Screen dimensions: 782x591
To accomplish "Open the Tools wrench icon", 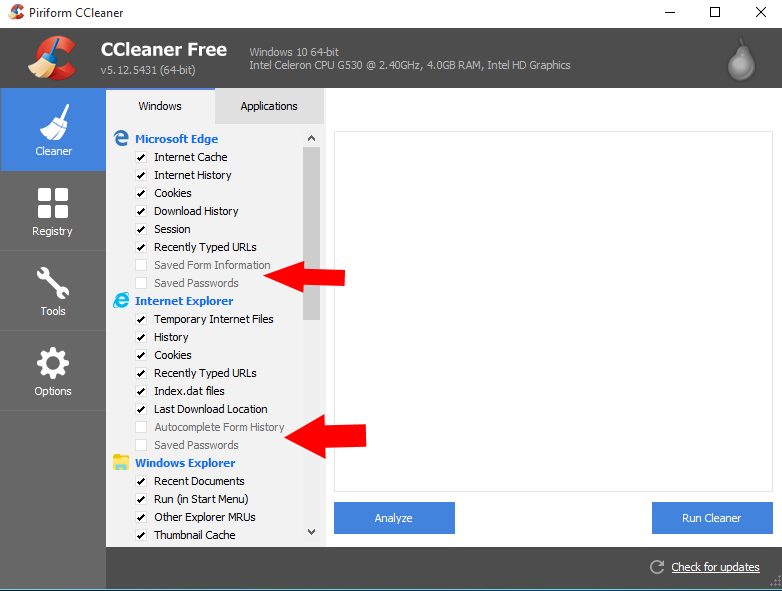I will pyautogui.click(x=52, y=283).
